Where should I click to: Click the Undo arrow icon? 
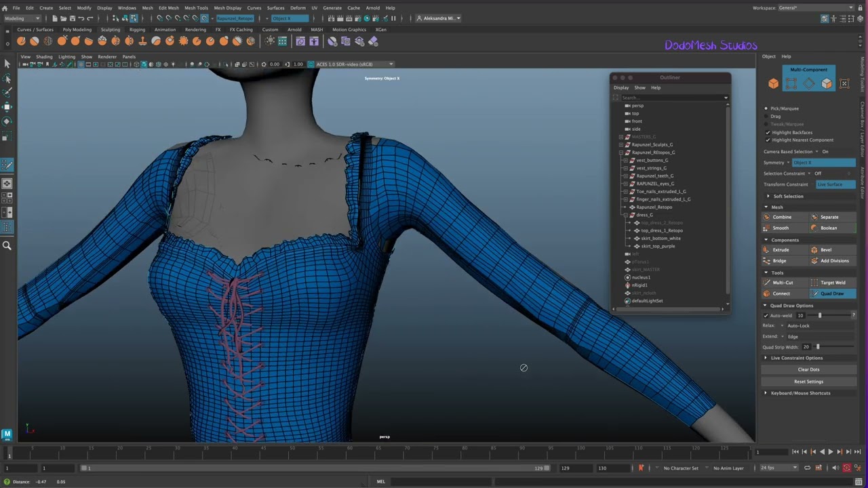tap(81, 18)
